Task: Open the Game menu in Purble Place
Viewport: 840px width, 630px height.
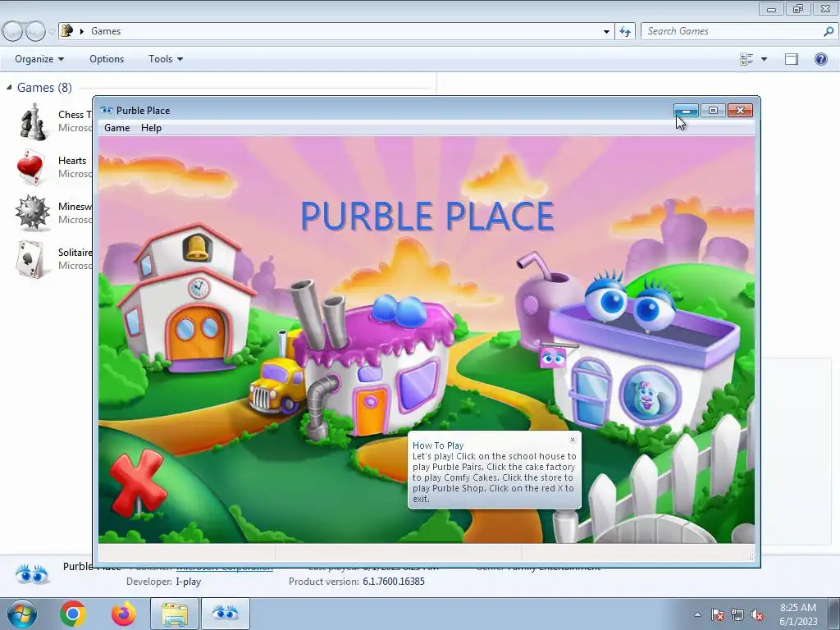Action: 116,128
